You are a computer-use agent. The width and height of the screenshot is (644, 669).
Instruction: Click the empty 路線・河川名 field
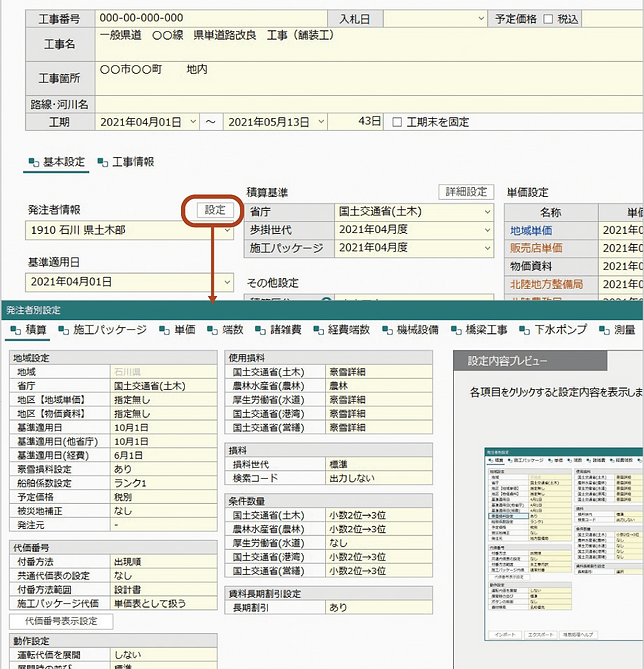[369, 105]
